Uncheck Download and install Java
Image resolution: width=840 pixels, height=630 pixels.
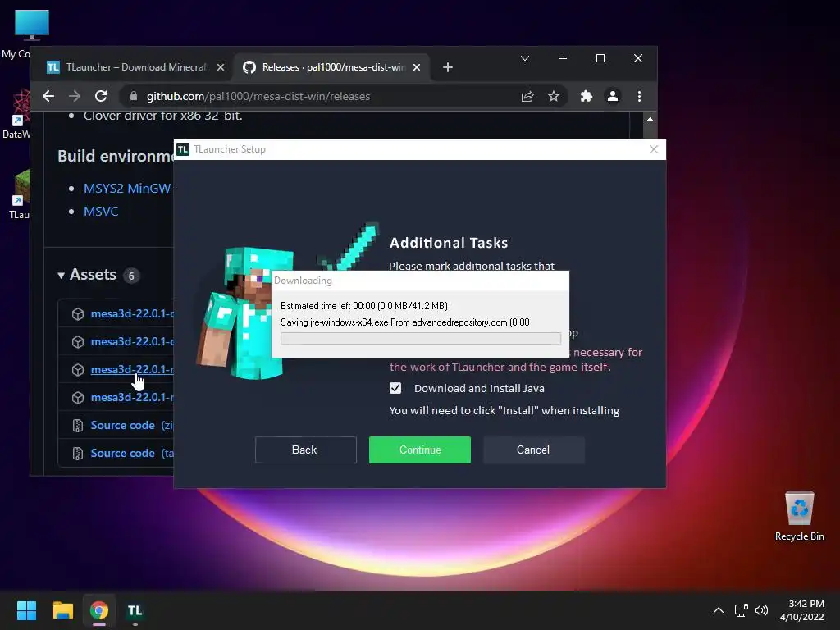(395, 388)
